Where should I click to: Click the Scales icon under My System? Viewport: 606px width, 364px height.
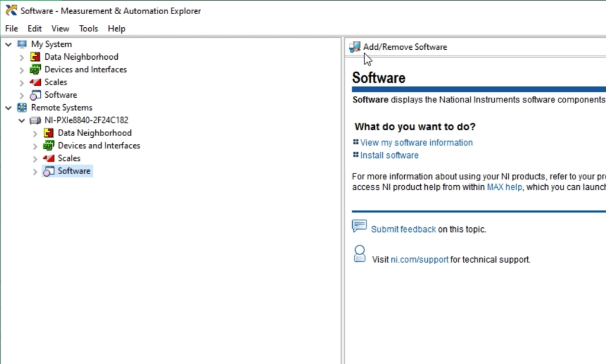tap(35, 82)
